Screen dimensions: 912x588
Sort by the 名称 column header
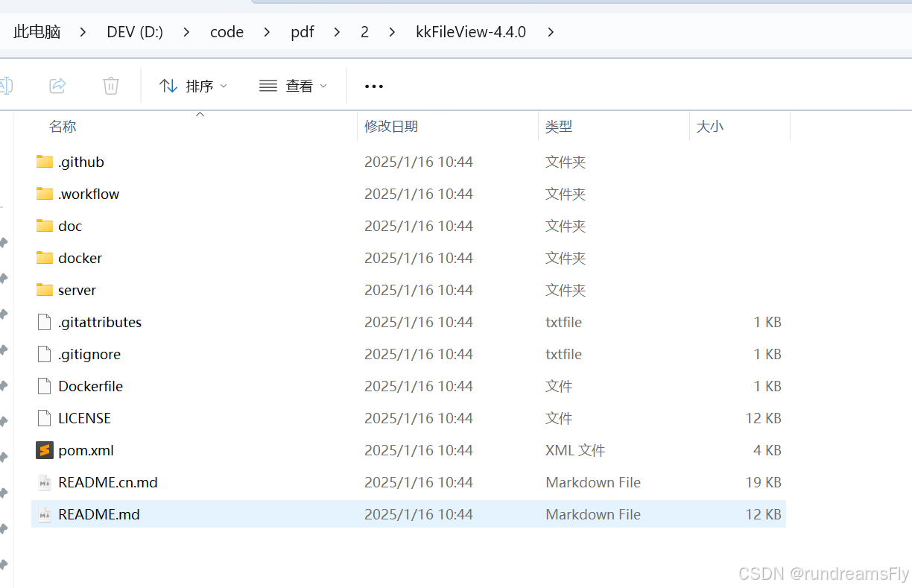click(63, 127)
